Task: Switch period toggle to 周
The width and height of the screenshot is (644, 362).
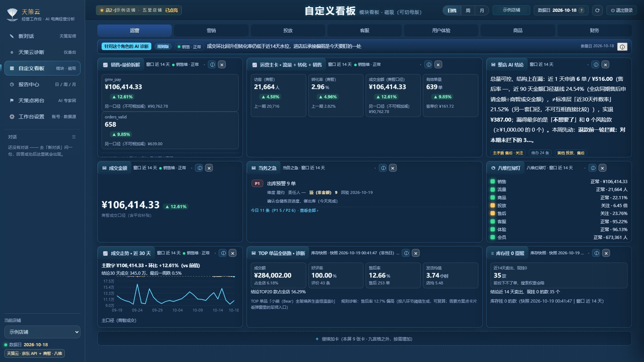Action: (468, 10)
